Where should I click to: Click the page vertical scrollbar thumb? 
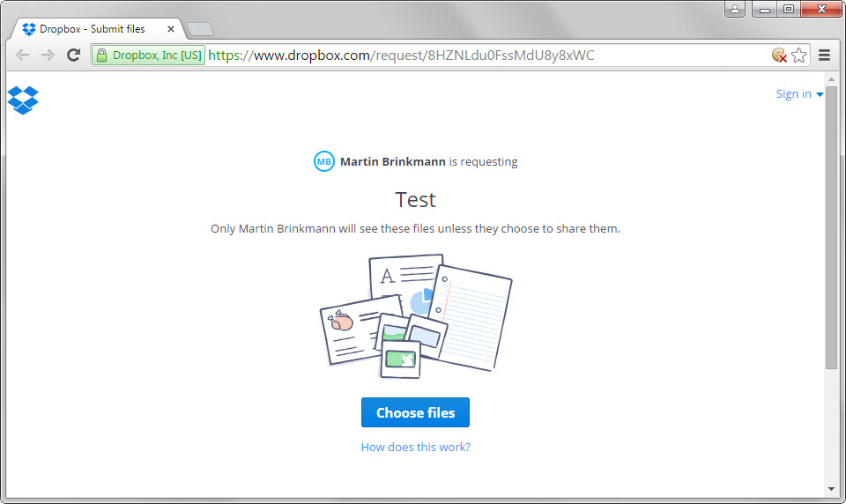[x=831, y=227]
